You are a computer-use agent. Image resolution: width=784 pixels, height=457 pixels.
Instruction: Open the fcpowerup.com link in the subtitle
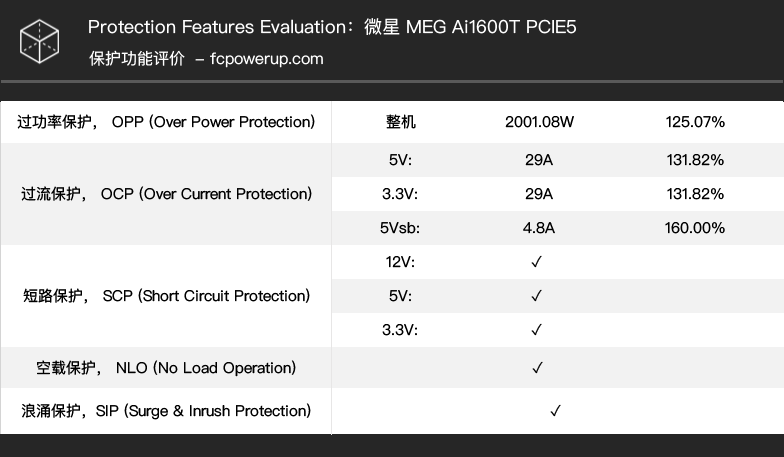pos(266,59)
